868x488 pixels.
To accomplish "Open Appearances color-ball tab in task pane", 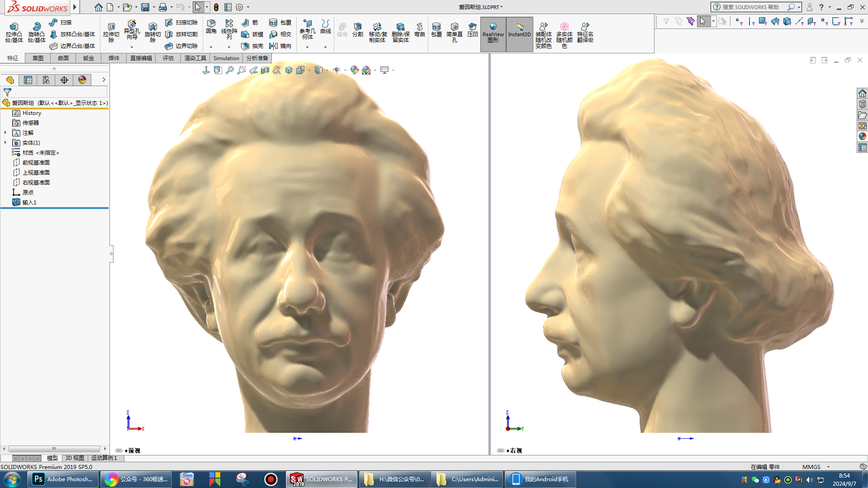I will [862, 137].
